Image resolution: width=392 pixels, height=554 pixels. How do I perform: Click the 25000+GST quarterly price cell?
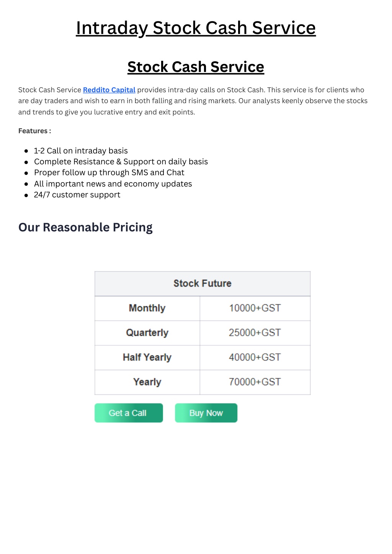click(255, 333)
